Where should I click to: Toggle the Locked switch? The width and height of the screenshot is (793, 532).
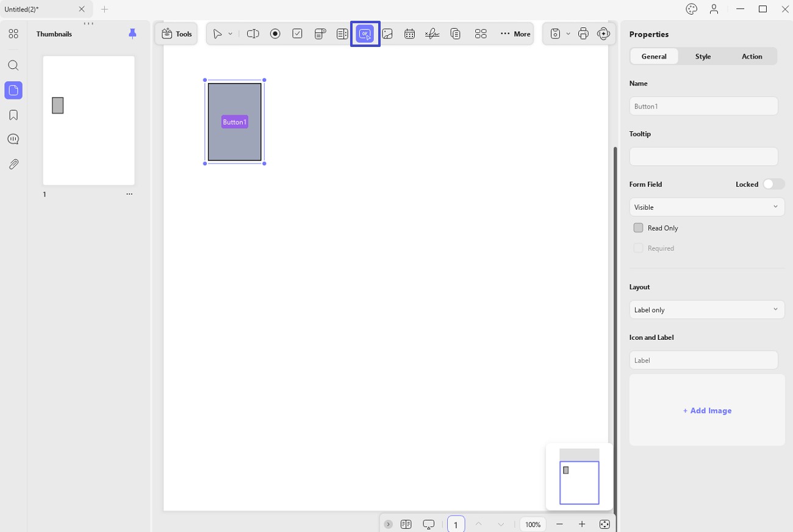tap(773, 184)
